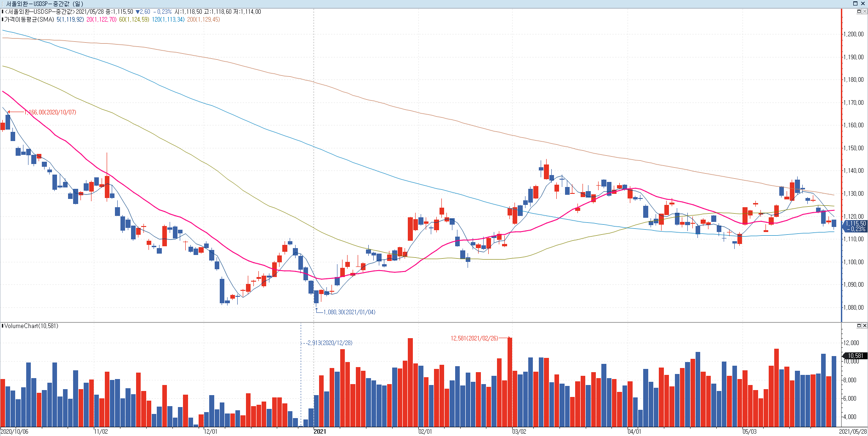868x436 pixels.
Task: Maximize the chart window from title bar
Action: point(855,3)
